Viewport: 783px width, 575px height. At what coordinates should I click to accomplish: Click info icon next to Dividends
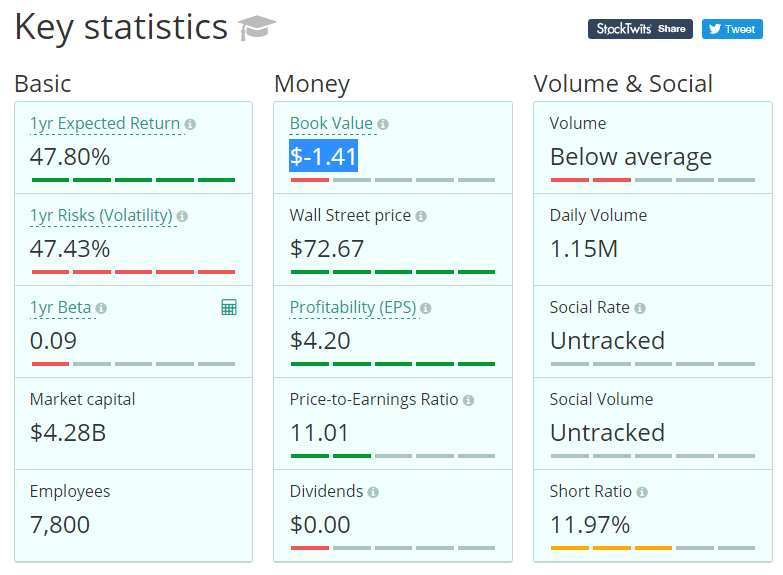coord(373,493)
